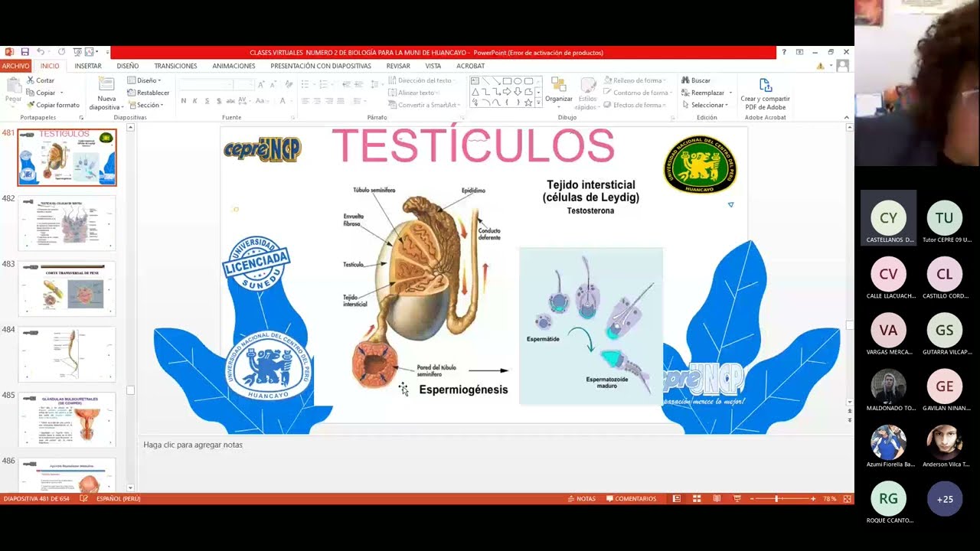Click 'Haga clic para agregar notas' area
The width and height of the screenshot is (980, 551).
point(193,445)
